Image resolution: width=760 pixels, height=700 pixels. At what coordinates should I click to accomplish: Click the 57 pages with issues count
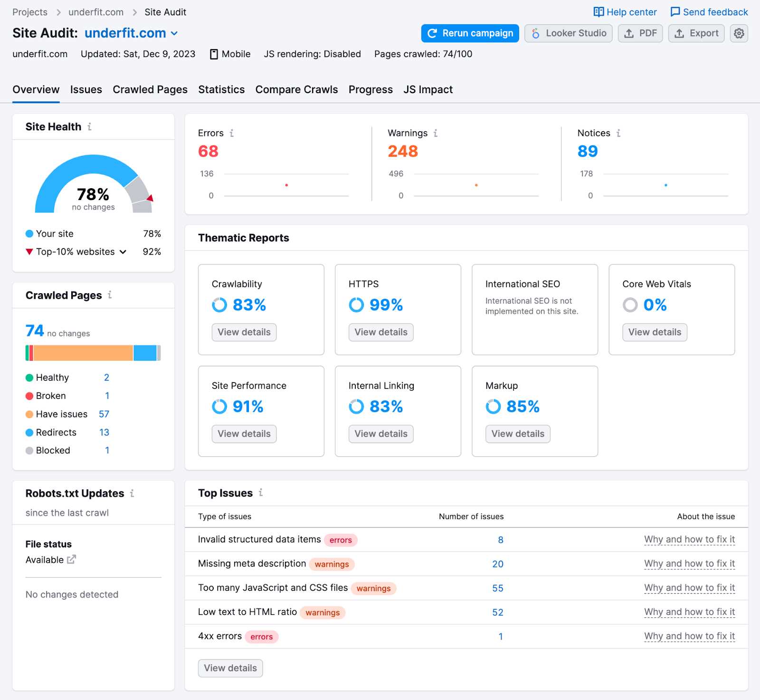point(104,414)
